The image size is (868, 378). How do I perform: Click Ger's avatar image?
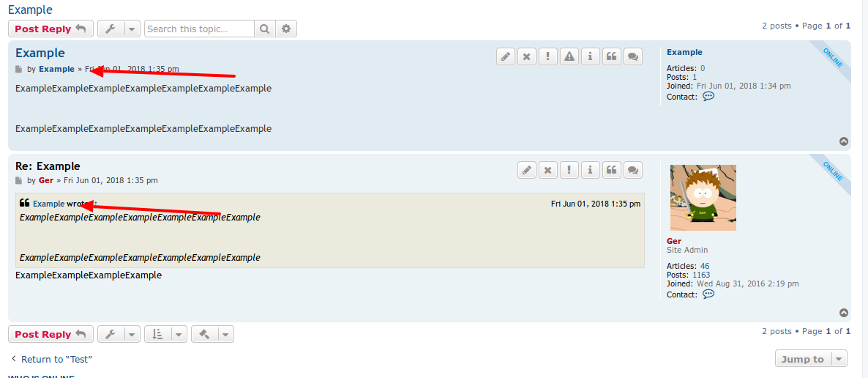(x=703, y=197)
